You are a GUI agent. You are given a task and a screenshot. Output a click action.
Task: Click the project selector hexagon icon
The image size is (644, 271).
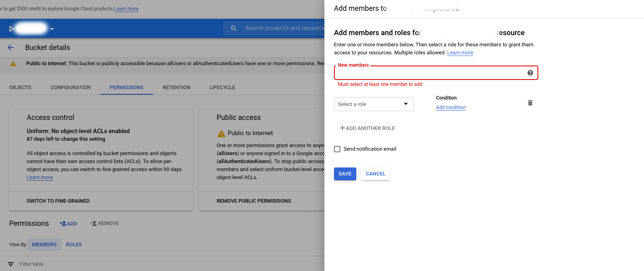(x=12, y=29)
